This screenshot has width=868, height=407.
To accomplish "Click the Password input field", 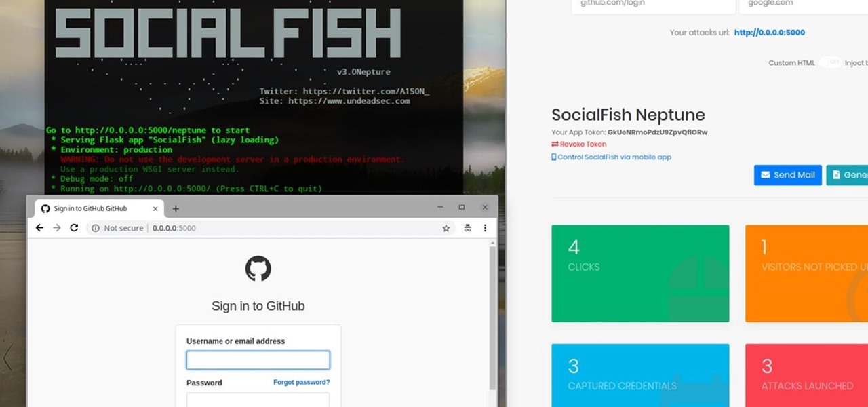I will [x=258, y=400].
